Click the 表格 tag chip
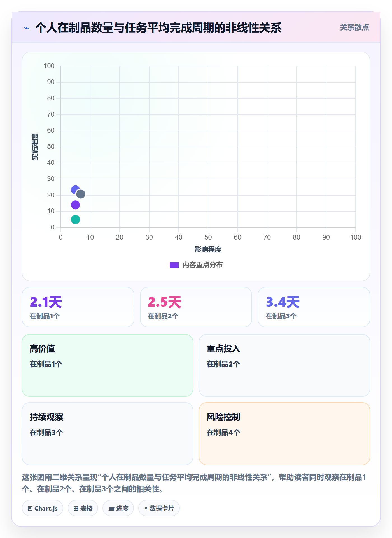Viewport: 392px width, 538px height. (x=83, y=508)
